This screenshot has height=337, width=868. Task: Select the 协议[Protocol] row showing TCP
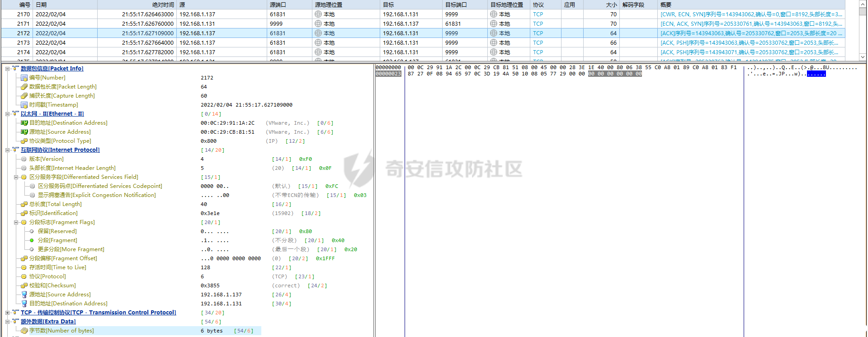point(47,276)
